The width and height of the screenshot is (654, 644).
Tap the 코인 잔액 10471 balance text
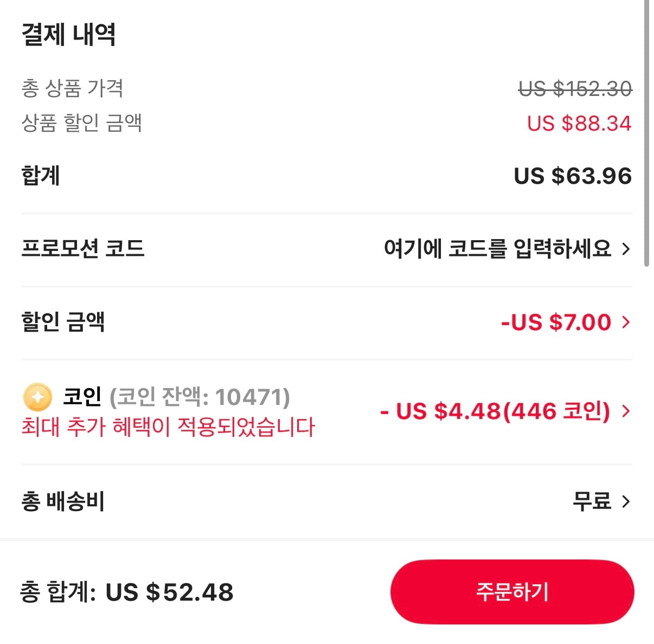(x=200, y=397)
